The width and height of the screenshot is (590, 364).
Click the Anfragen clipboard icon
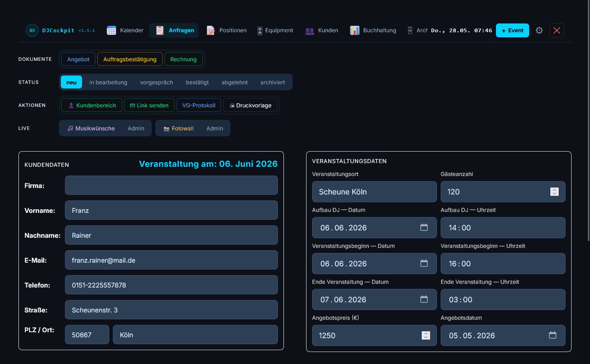click(x=160, y=30)
